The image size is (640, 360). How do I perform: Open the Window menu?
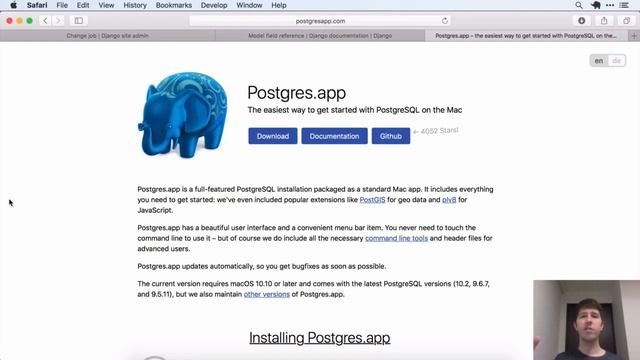pyautogui.click(x=249, y=5)
